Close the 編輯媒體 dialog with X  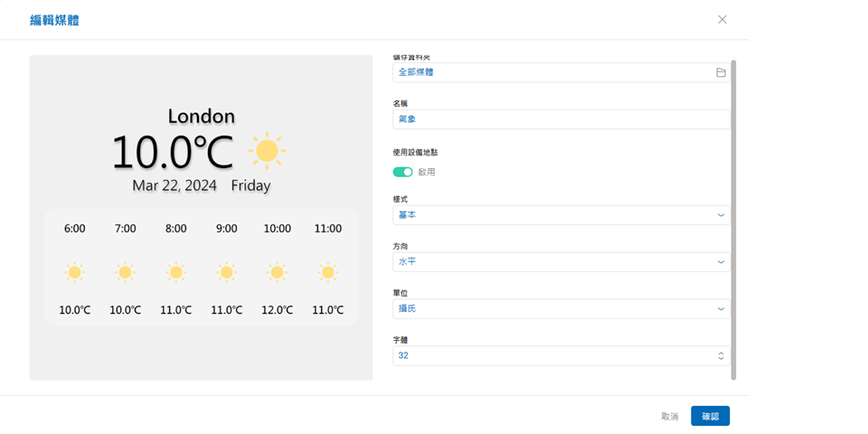click(x=722, y=20)
